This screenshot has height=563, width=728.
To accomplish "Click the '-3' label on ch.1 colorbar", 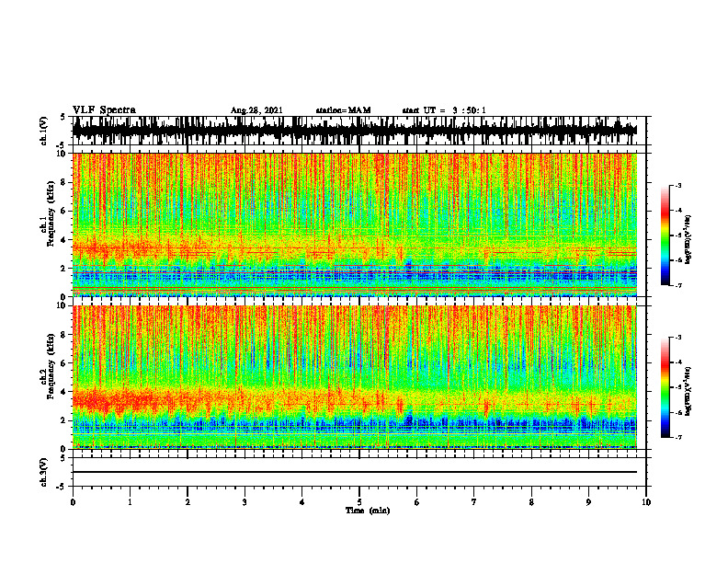I will point(677,185).
